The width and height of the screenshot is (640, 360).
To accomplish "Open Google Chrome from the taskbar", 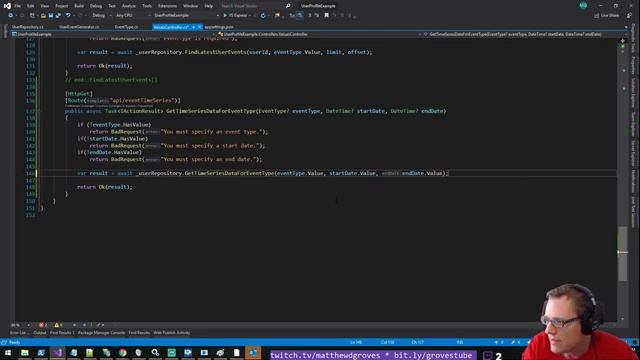I will 122,353.
